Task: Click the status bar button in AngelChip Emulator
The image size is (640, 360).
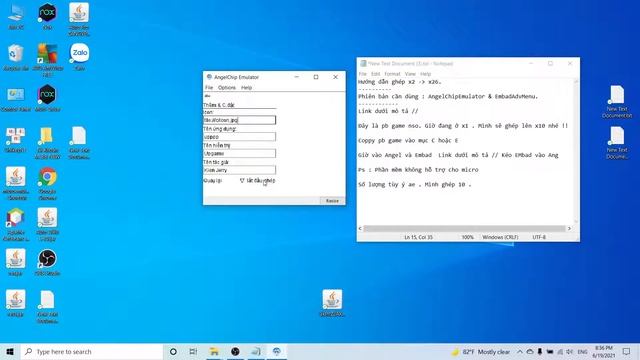Action: 332,201
